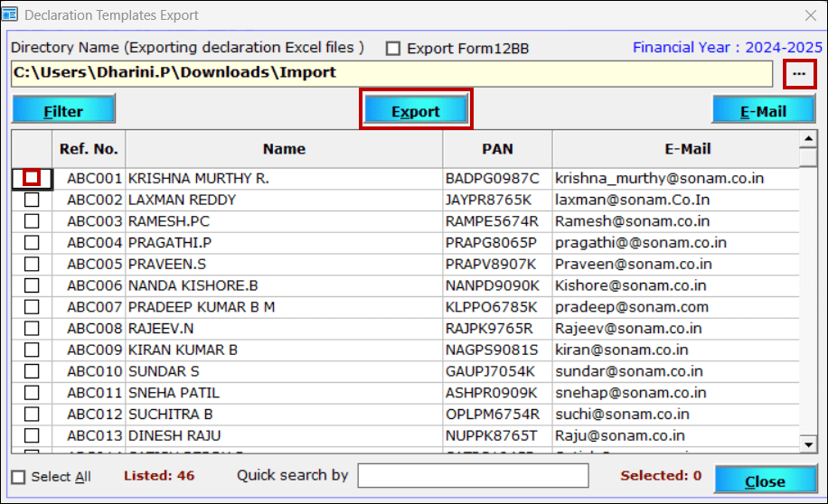Click the PAN value GAUPJ7054K
This screenshot has width=828, height=504.
pos(490,371)
